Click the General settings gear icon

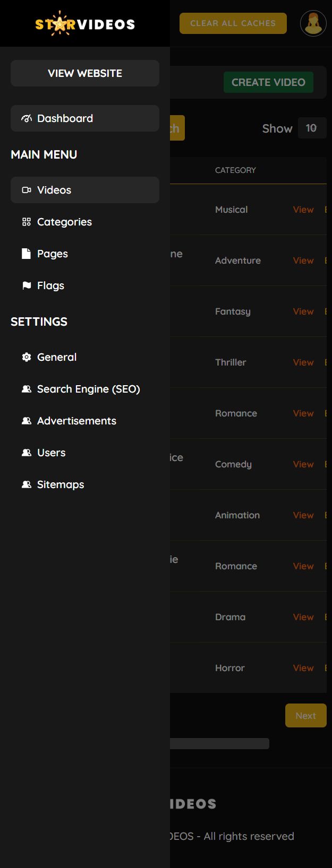point(27,357)
